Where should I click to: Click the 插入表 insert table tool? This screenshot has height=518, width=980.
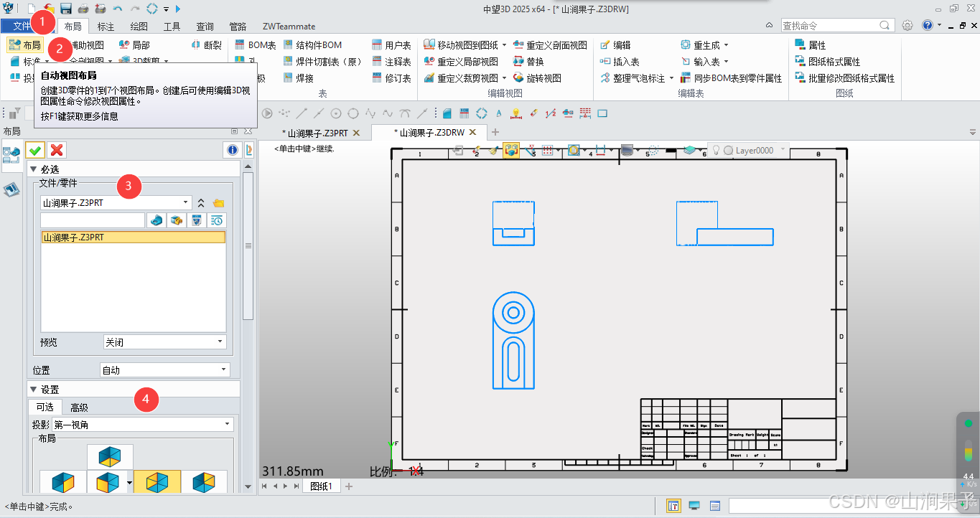click(x=620, y=62)
